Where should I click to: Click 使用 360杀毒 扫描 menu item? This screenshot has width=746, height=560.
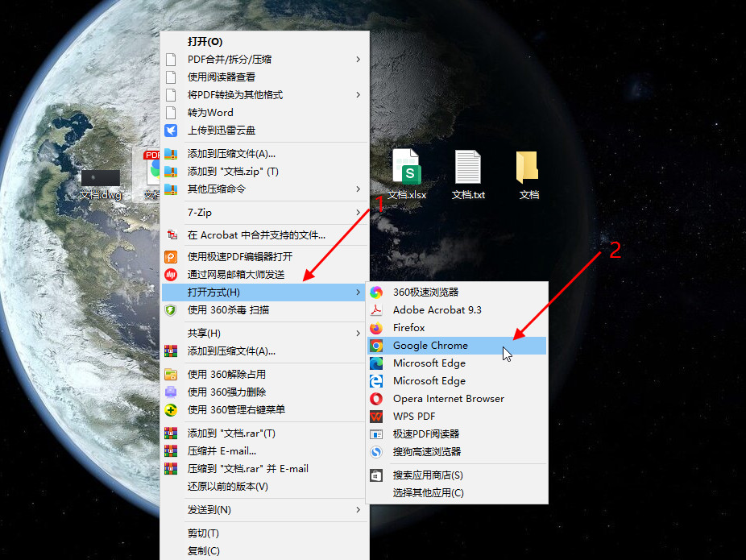click(228, 310)
